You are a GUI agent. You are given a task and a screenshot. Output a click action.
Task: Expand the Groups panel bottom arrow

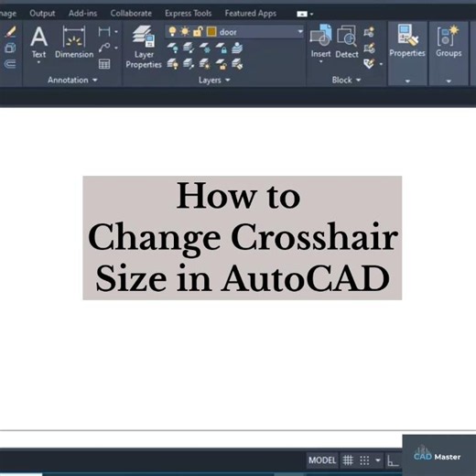point(449,81)
